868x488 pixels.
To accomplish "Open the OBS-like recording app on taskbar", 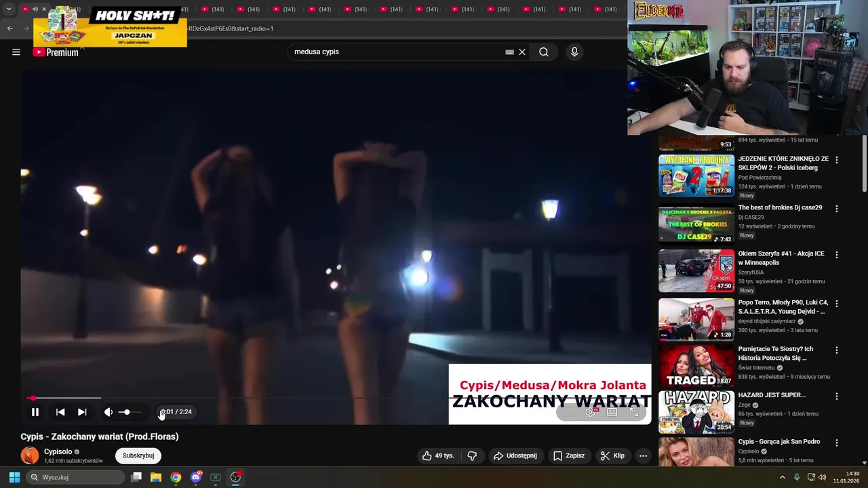I will [x=235, y=477].
